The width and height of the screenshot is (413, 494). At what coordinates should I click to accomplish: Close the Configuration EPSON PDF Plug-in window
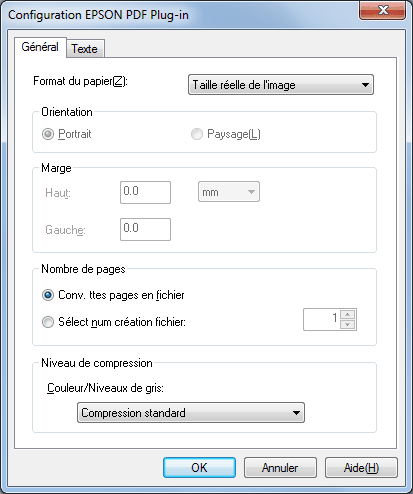[x=383, y=10]
